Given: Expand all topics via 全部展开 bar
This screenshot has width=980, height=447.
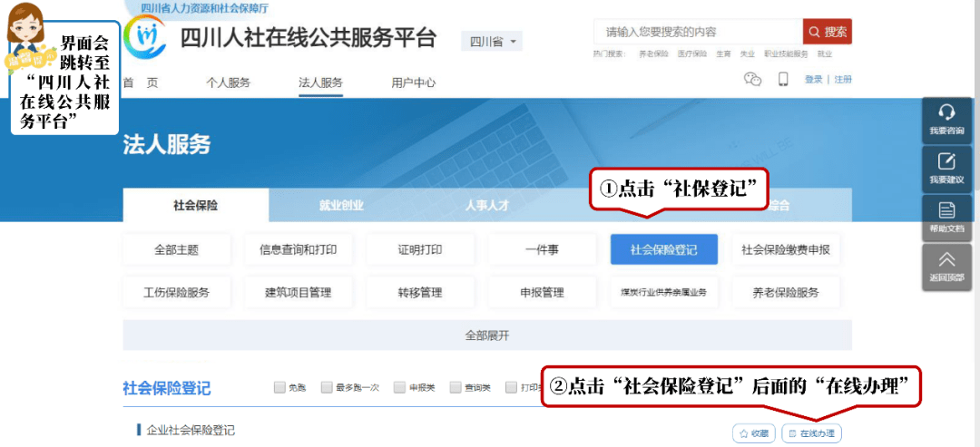Looking at the screenshot, I should tap(487, 335).
